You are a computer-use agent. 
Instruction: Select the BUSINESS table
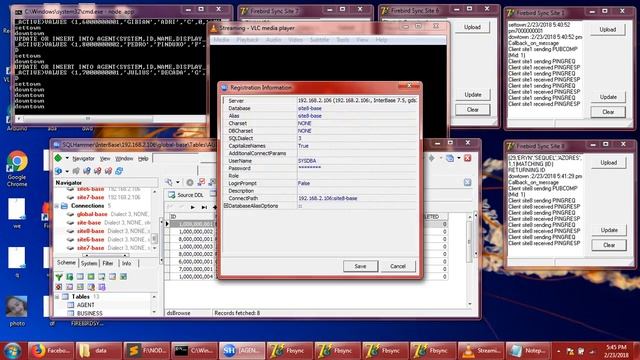89,313
